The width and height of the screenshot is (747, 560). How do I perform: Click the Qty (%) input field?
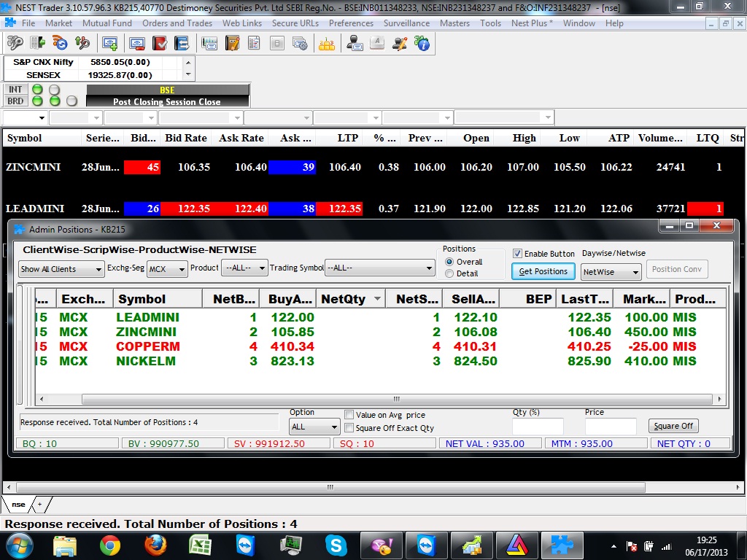[x=538, y=426]
